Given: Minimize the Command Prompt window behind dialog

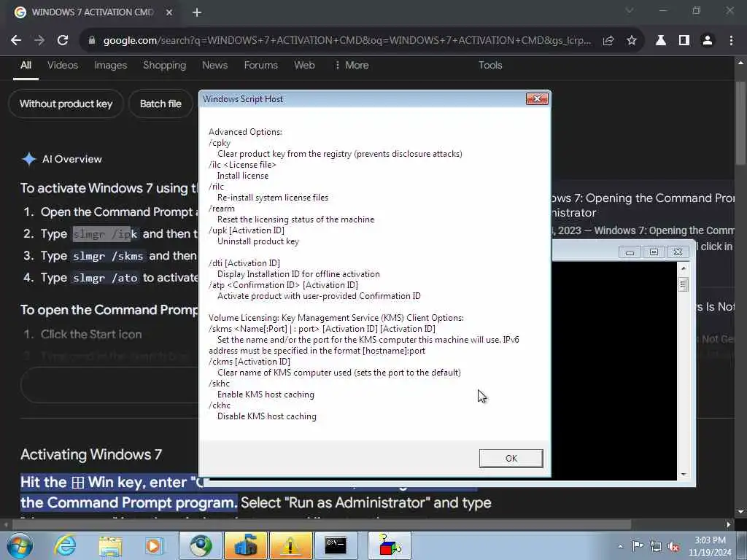Looking at the screenshot, I should coord(630,252).
